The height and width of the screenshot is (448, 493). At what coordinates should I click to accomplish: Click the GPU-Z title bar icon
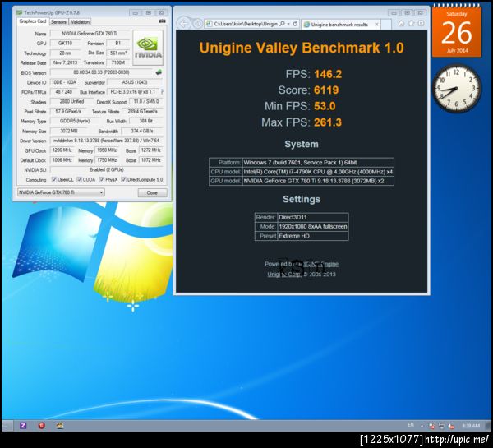click(20, 12)
